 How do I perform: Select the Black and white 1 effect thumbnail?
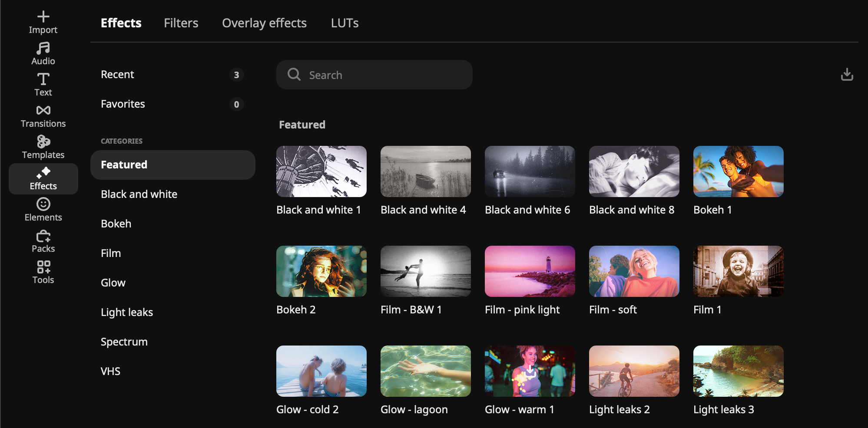point(321,171)
